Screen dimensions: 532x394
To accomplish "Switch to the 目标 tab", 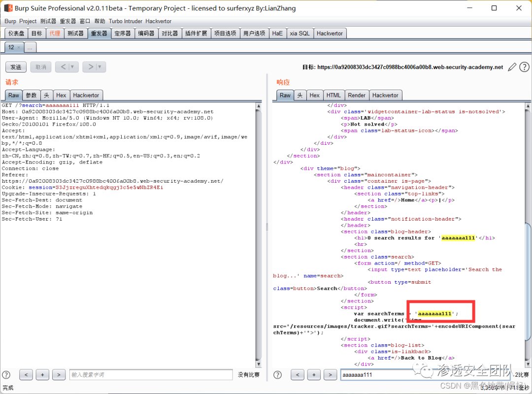I will (36, 33).
